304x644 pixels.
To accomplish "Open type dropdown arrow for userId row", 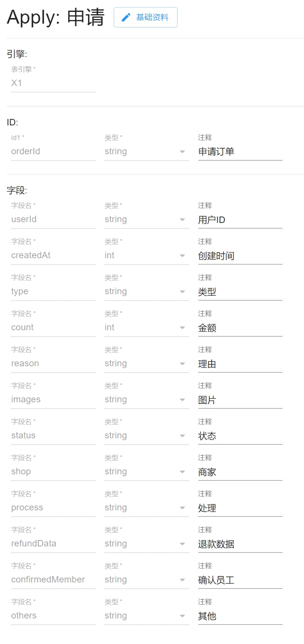I will click(x=182, y=220).
